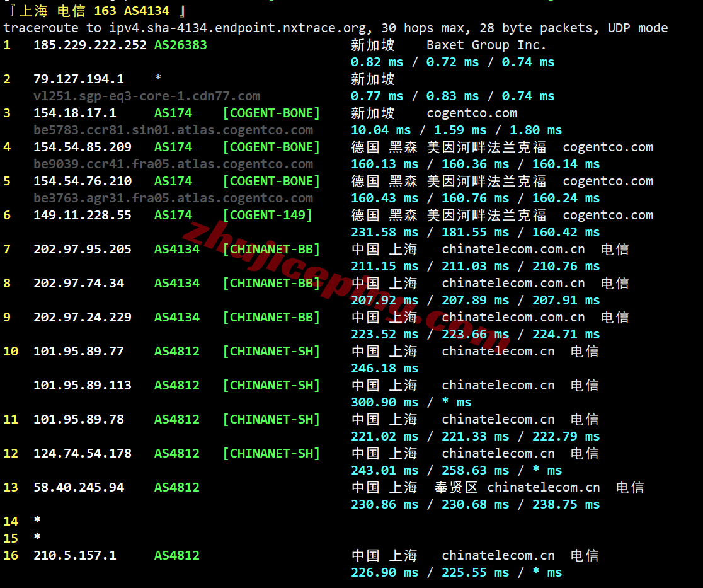The width and height of the screenshot is (703, 588).
Task: Click the vl251.sgp-eq3-core-1.cdn77.com hostname
Action: 146,96
